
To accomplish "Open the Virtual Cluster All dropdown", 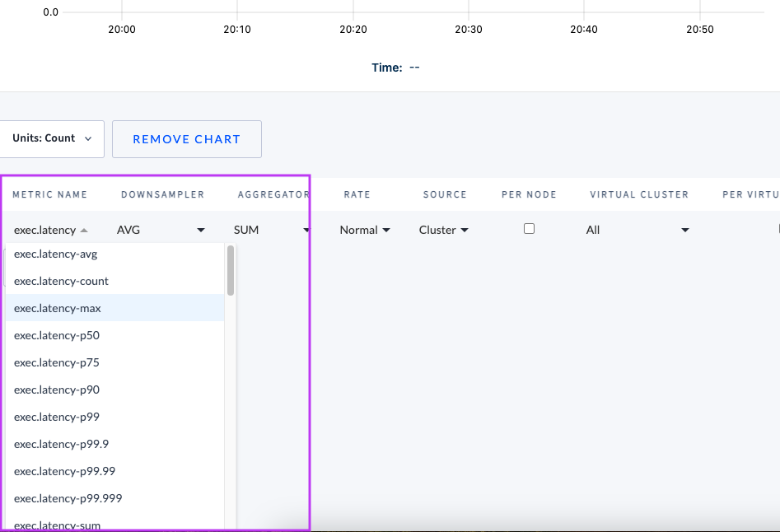I will point(638,230).
